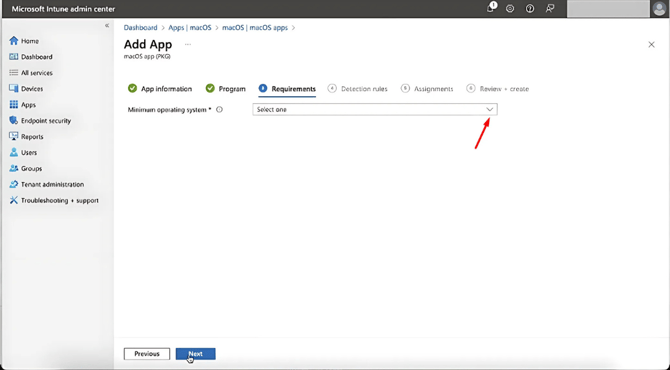Collapse the left navigation sidebar
Image resolution: width=670 pixels, height=370 pixels.
coord(107,26)
